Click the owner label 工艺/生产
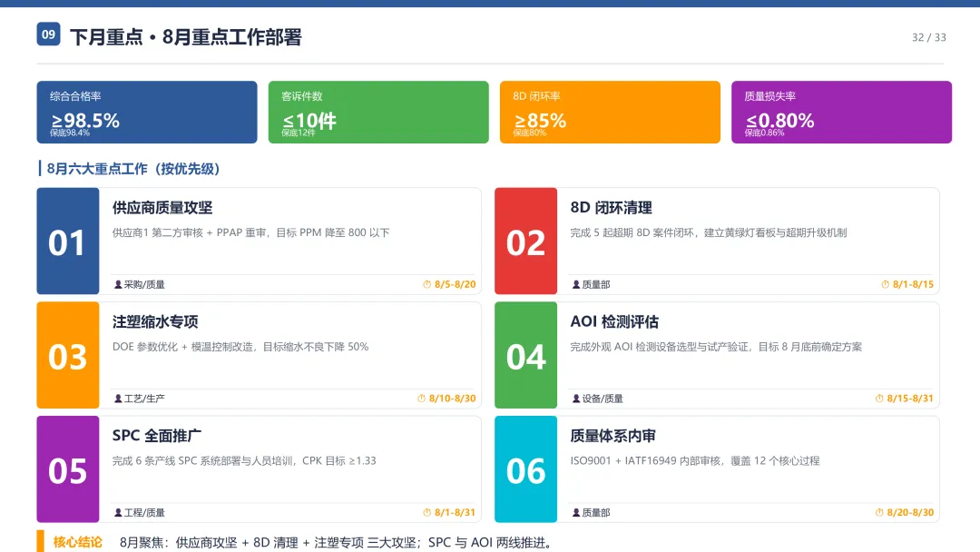This screenshot has width=980, height=552. click(144, 399)
